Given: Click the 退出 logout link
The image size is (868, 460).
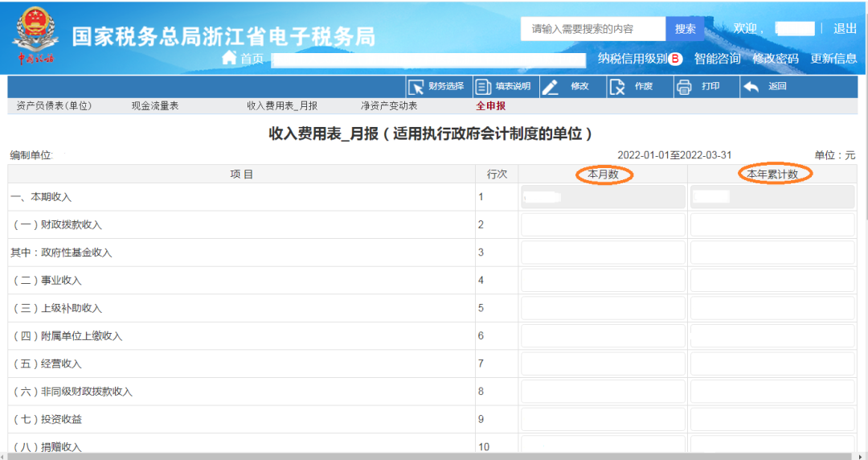Looking at the screenshot, I should coord(845,29).
